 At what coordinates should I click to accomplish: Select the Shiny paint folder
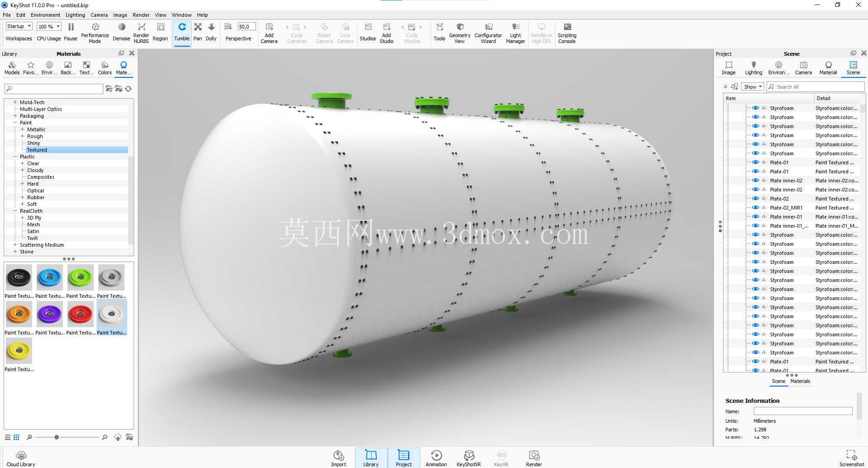34,143
